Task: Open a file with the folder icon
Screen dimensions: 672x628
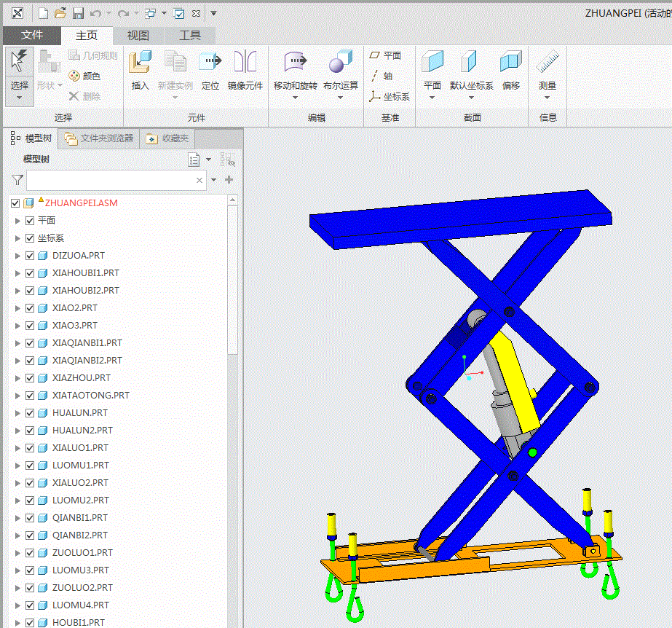Action: point(60,13)
